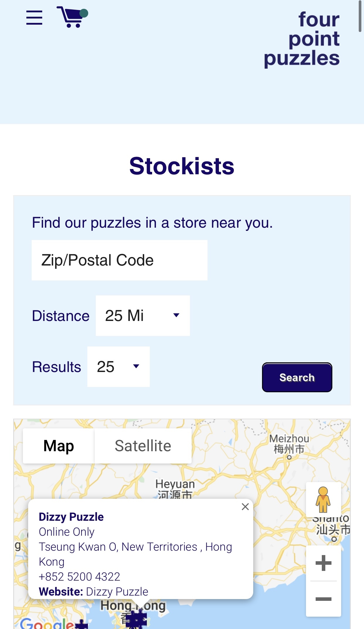The height and width of the screenshot is (629, 364).
Task: Expand the Distance dropdown
Action: coord(143,316)
